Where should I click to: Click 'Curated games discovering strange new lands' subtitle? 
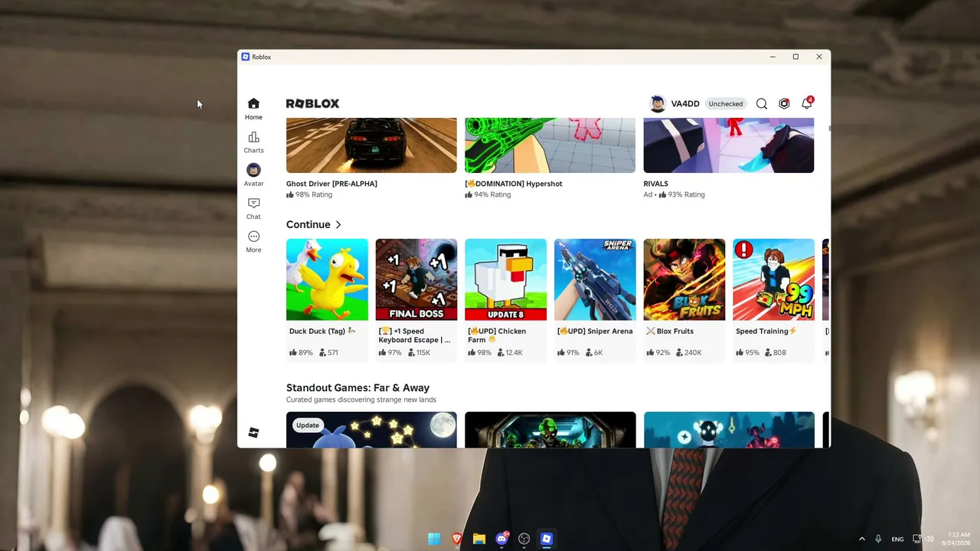pos(361,399)
